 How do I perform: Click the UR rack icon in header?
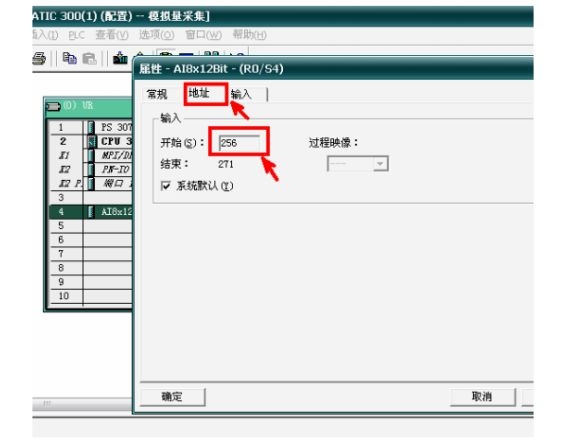tap(53, 106)
